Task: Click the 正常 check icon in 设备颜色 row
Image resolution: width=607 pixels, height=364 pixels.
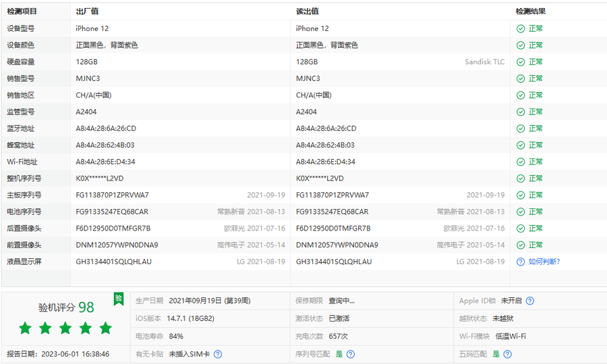Action: point(521,45)
